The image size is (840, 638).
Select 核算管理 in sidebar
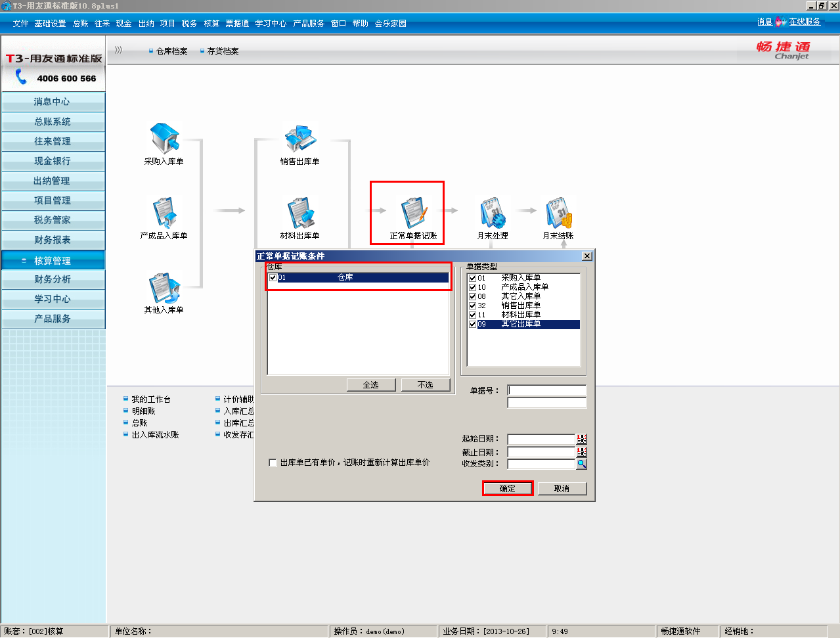53,260
